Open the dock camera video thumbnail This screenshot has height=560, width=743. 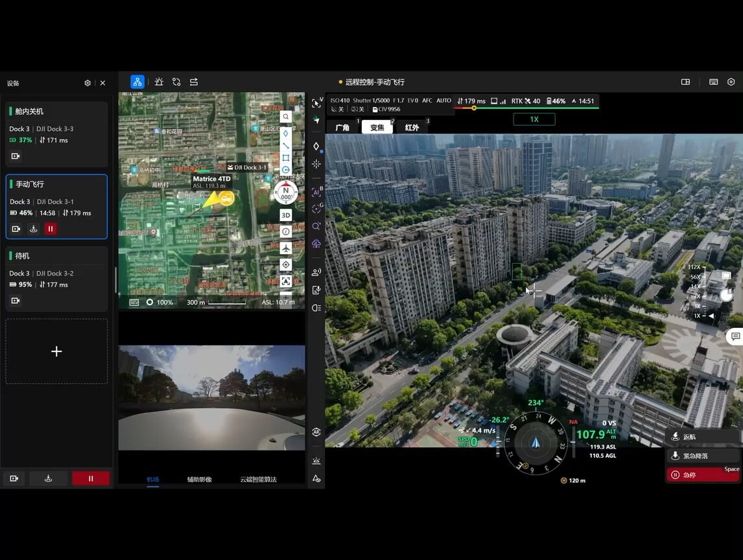(x=211, y=397)
